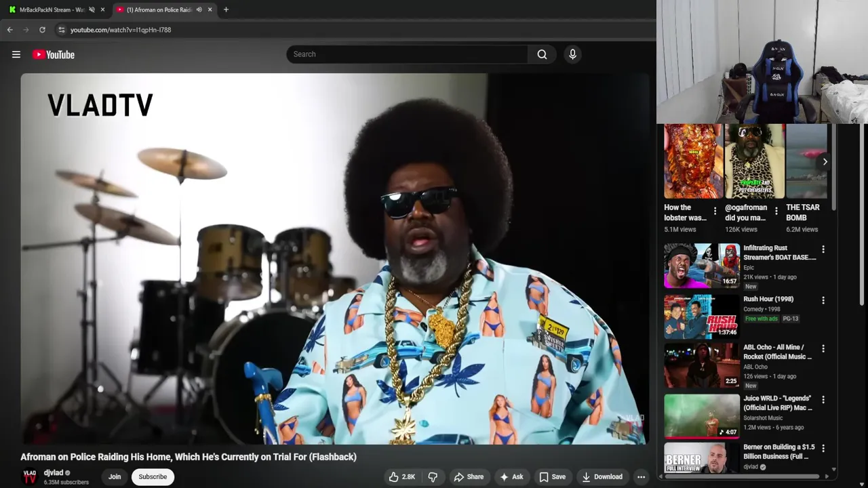Close the Afroman YouTube tab
This screenshot has width=868, height=488.
[210, 9]
